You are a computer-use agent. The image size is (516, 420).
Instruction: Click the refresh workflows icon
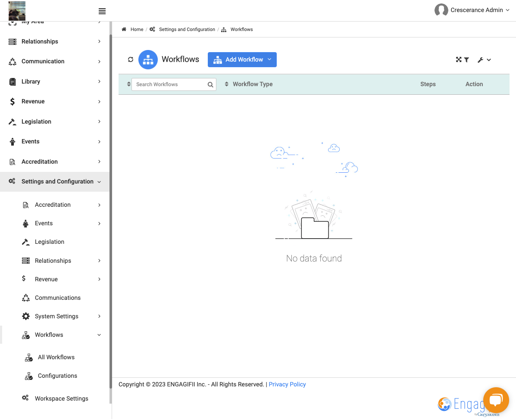(131, 59)
